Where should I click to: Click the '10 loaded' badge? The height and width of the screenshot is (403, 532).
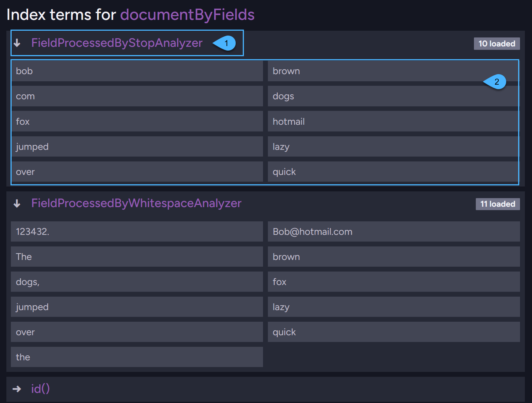(497, 44)
